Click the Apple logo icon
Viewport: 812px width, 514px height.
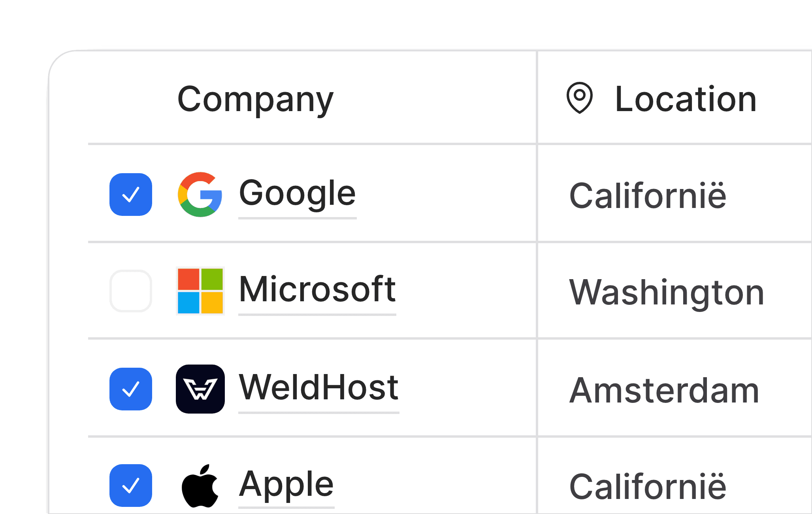(200, 486)
